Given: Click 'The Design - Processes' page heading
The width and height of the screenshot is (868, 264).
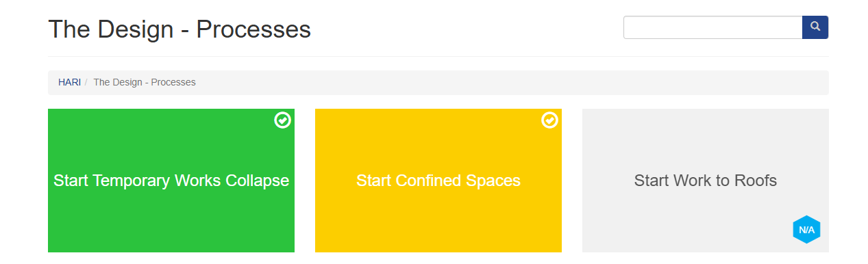Looking at the screenshot, I should 179,29.
